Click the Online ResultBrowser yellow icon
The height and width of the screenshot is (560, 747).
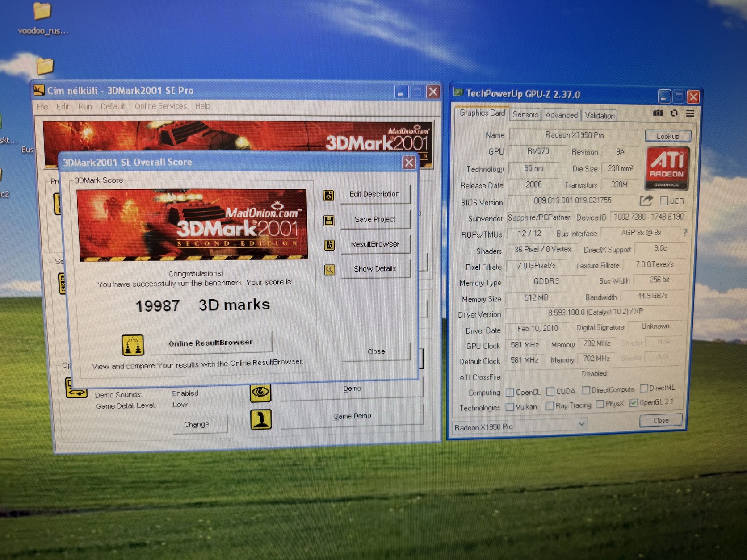click(x=133, y=345)
